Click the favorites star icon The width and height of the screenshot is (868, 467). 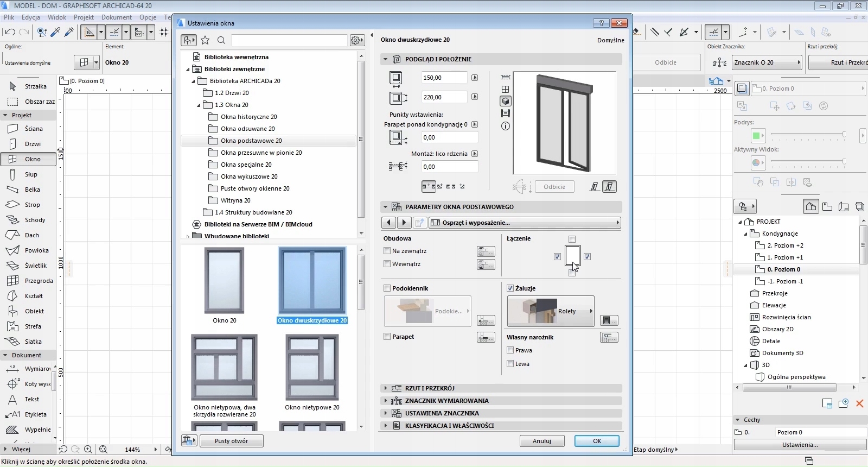click(x=205, y=40)
